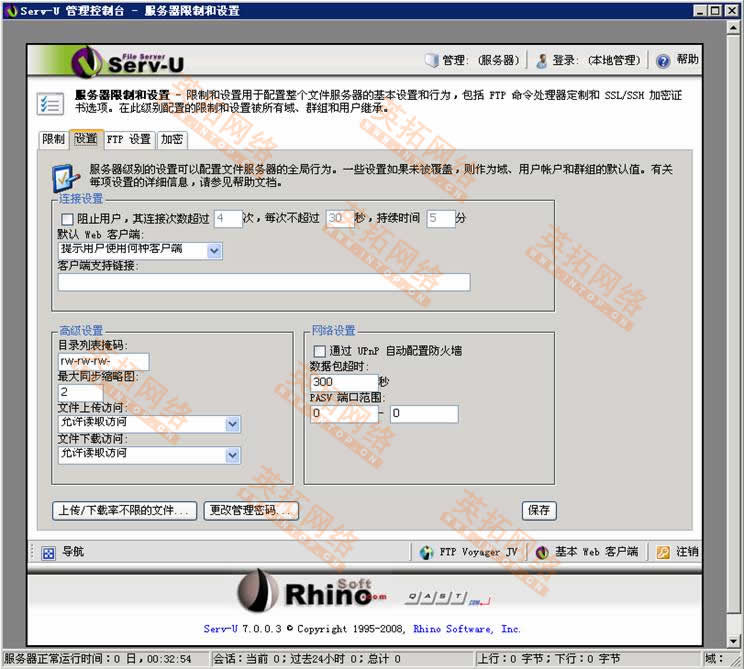The width and height of the screenshot is (744, 669).
Task: Click the server management icon beside 管理
Action: [432, 60]
